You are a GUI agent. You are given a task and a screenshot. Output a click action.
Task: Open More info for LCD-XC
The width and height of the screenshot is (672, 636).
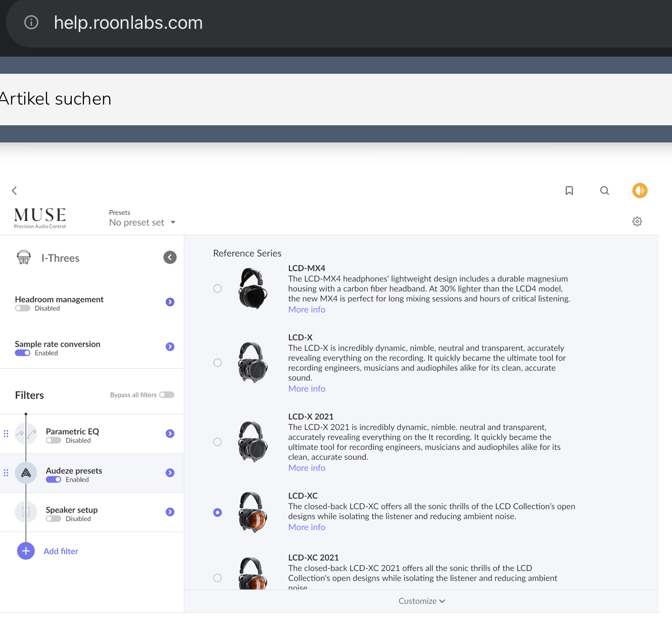pyautogui.click(x=307, y=527)
